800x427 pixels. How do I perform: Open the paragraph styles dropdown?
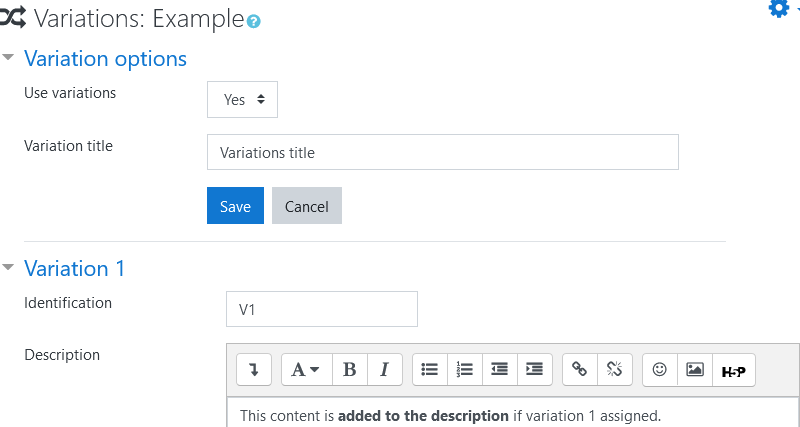click(x=305, y=369)
